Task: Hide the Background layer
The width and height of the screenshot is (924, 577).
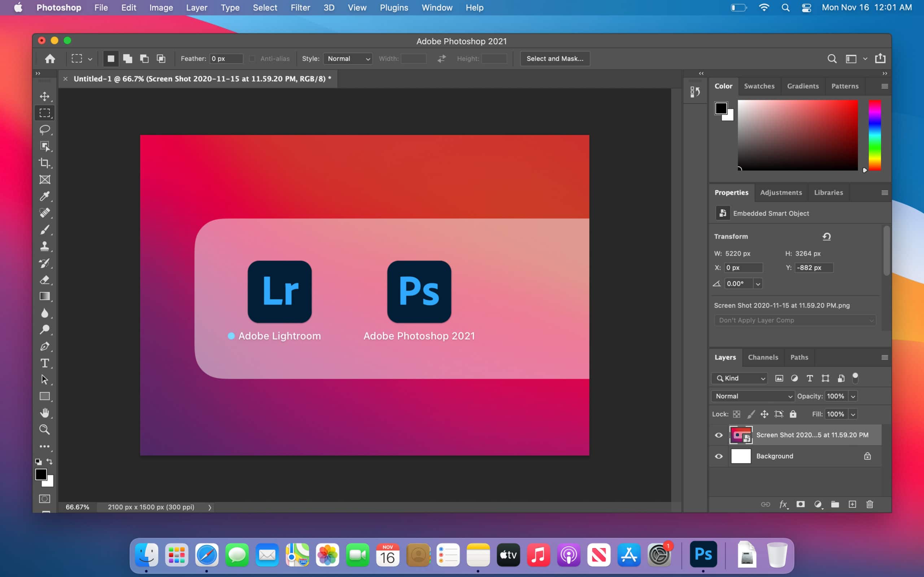Action: [718, 456]
